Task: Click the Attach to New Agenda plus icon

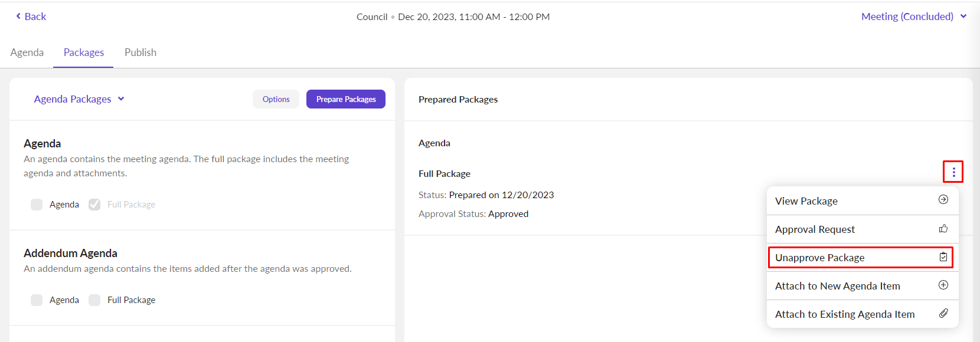Action: 943,285
